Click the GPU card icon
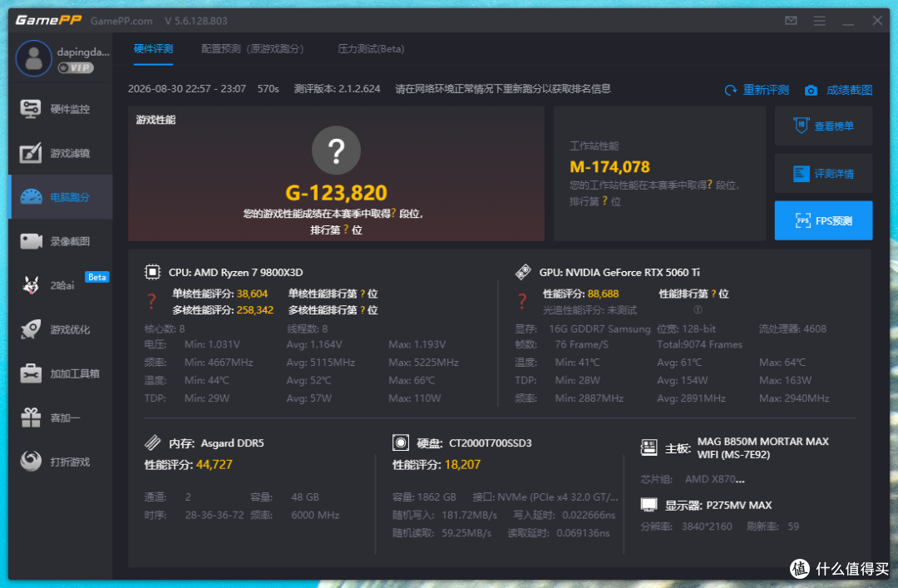The image size is (898, 588). 523,272
